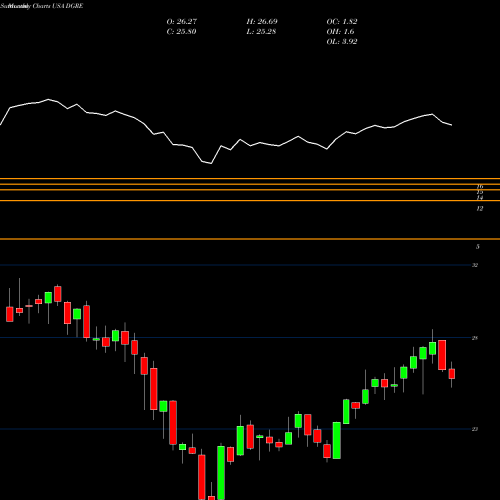
Task: Click the '32' price axis label
Action: pos(475,265)
